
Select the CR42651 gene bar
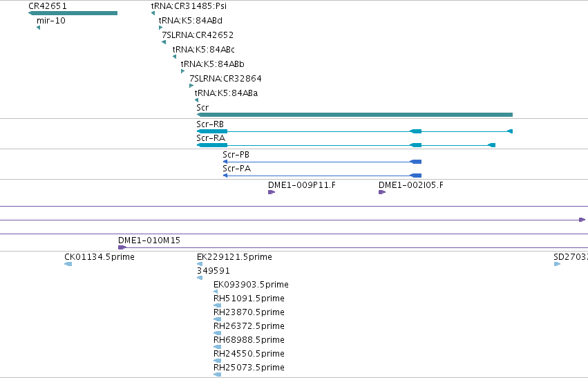[x=73, y=13]
